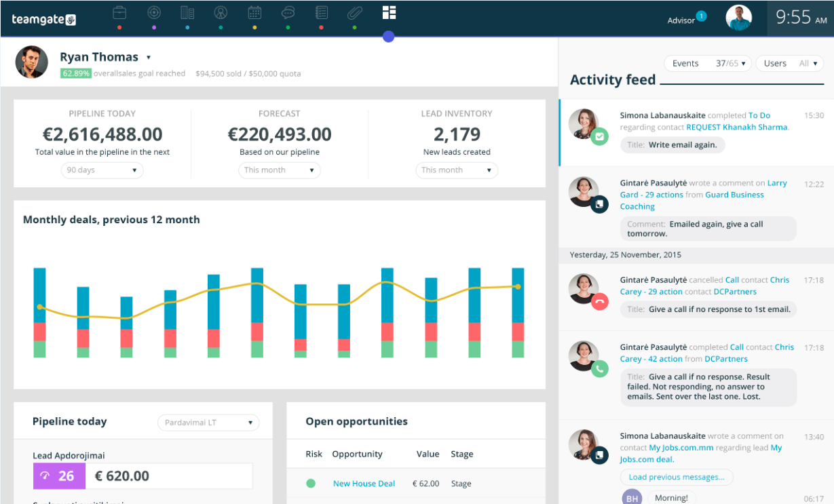Open the Pipeline Today 90 days dropdown
Screen dimensions: 834x504
(102, 170)
